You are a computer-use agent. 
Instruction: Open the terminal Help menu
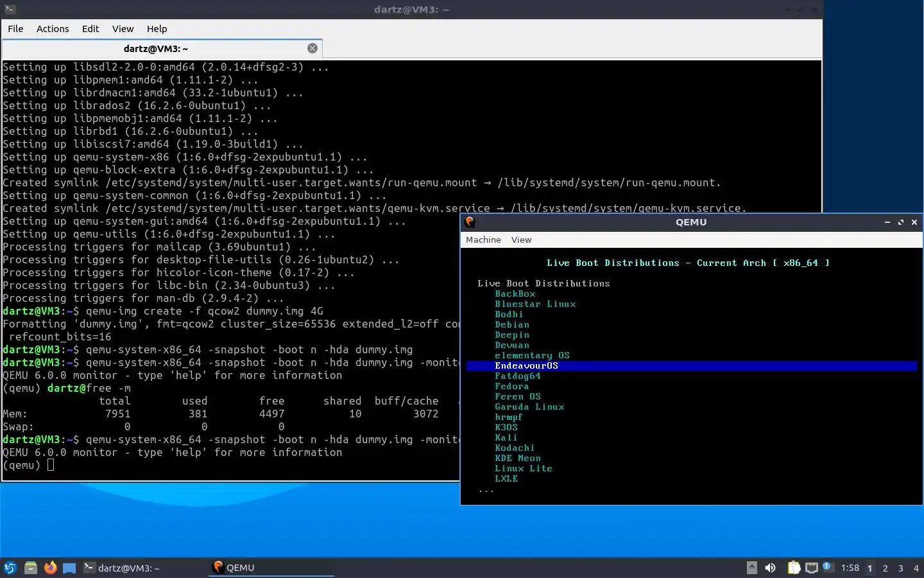tap(157, 29)
